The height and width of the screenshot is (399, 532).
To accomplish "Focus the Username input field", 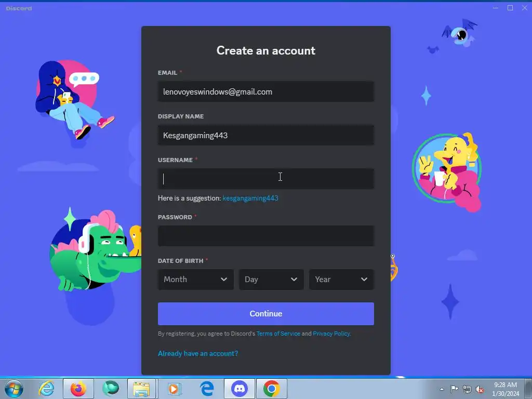I will tap(265, 179).
